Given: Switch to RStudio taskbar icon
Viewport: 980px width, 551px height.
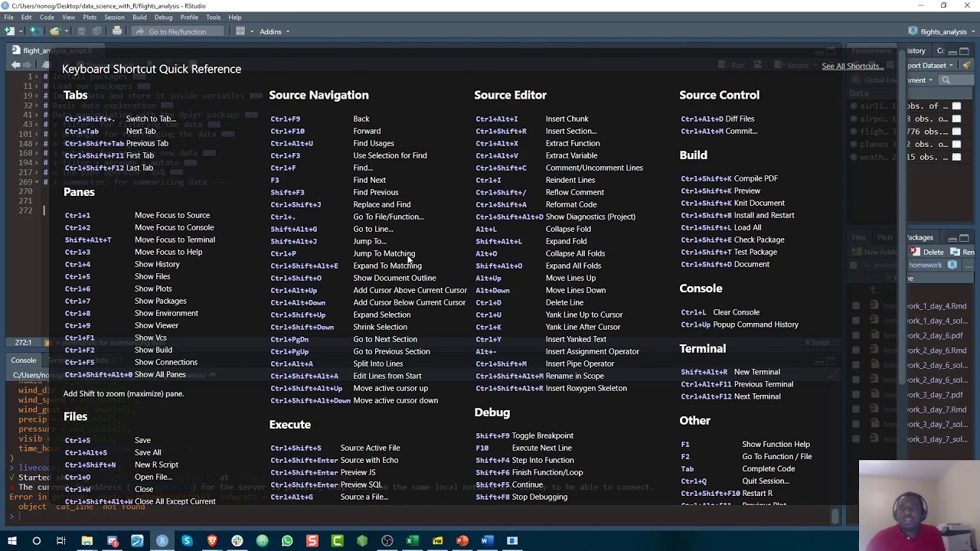Looking at the screenshot, I should click(162, 541).
